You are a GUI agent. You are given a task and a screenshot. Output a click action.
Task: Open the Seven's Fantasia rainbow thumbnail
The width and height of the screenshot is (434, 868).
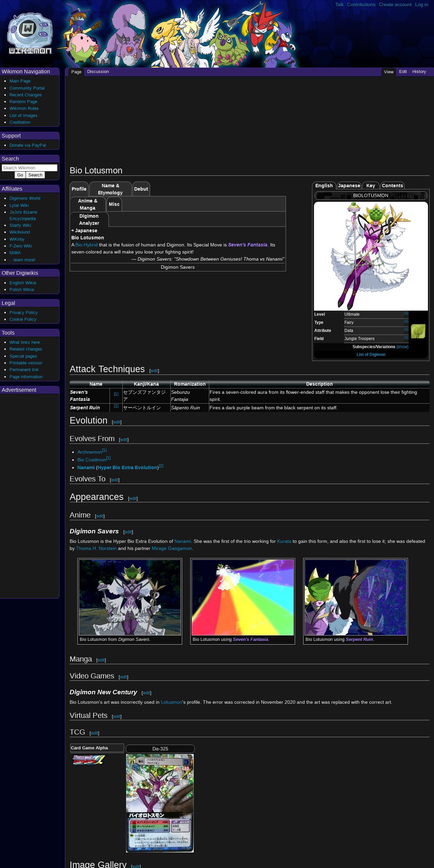coord(243,597)
